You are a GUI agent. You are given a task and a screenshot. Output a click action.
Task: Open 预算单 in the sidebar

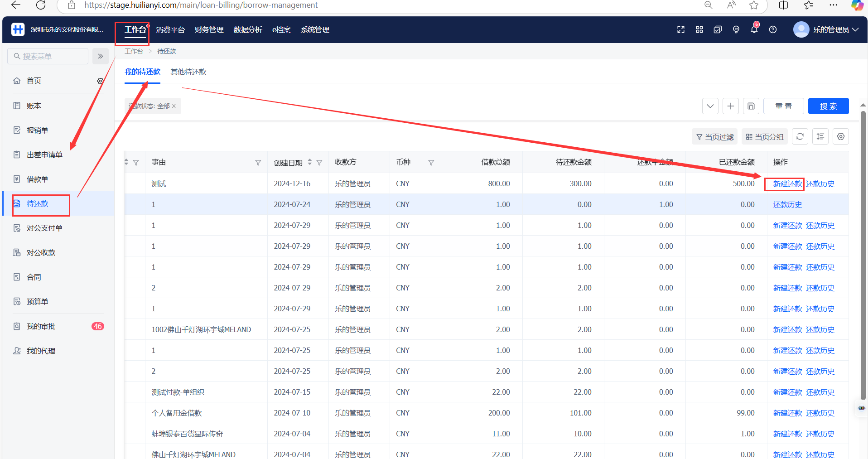[37, 301]
